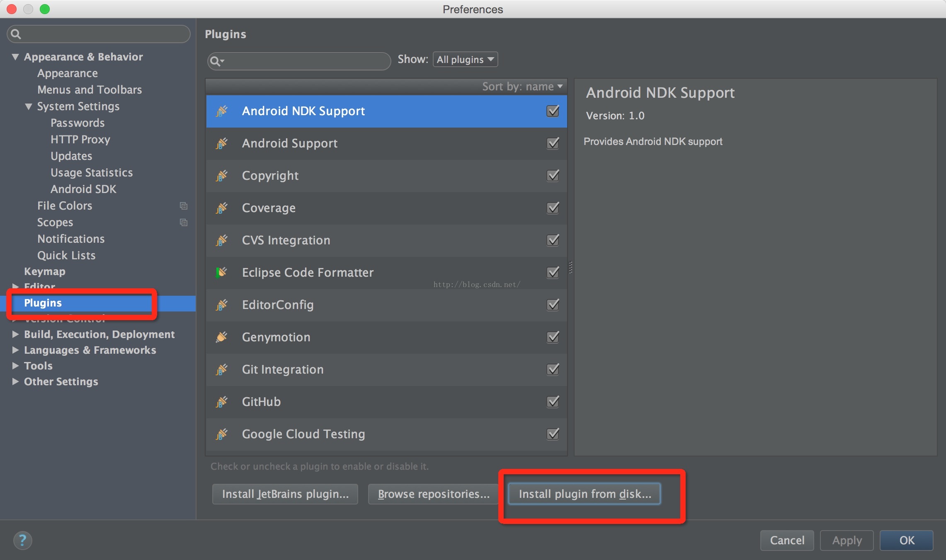Uncheck Eclipse Code Formatter plugin

coord(553,273)
